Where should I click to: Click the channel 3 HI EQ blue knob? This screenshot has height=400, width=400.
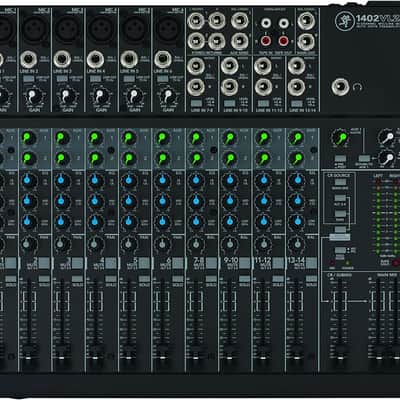pos(62,181)
